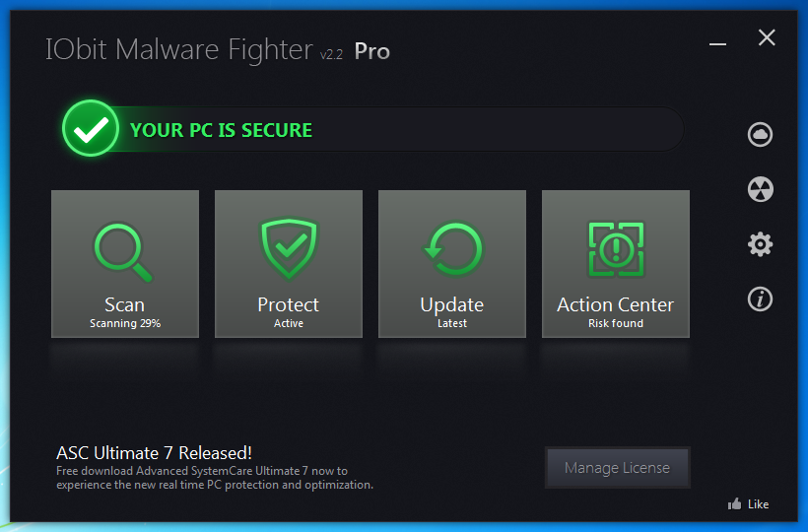
Task: Click the green checkmark status badge
Action: (91, 128)
